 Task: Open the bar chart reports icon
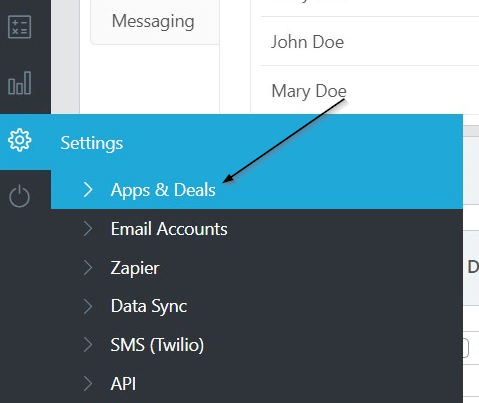point(20,83)
